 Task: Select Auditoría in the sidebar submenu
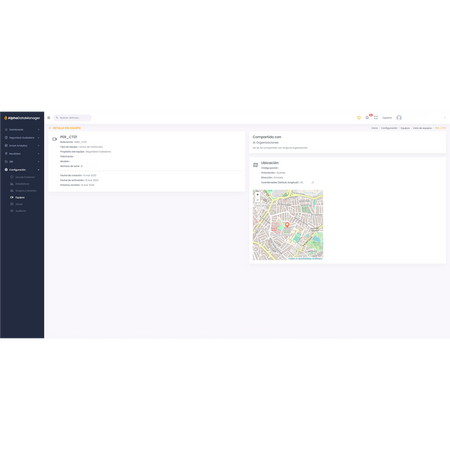tap(20, 211)
